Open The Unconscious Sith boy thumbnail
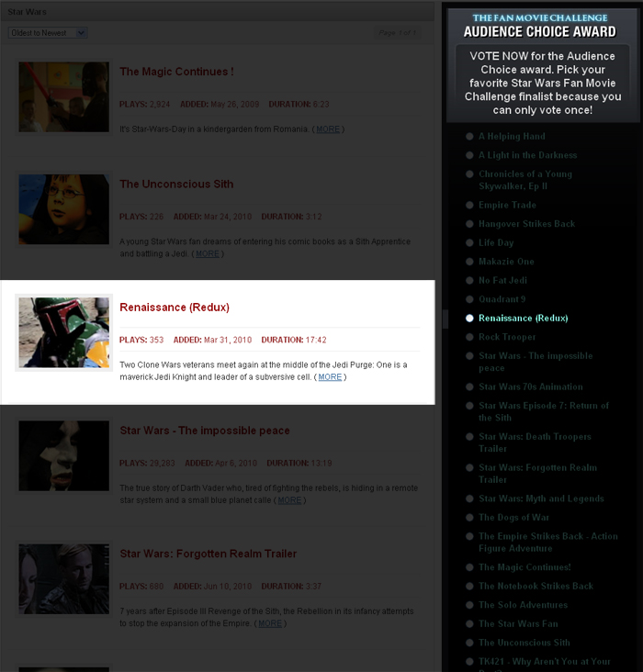This screenshot has height=672, width=643. [64, 209]
